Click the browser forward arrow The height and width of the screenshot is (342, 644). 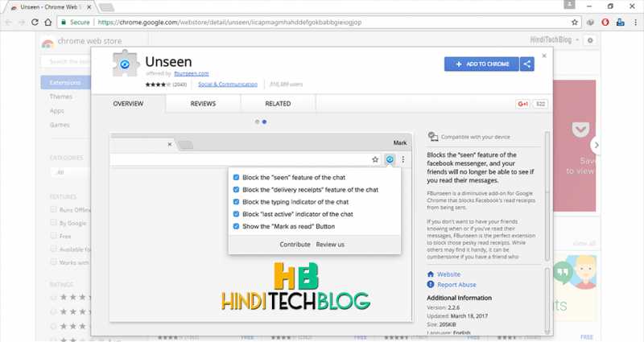click(x=22, y=23)
